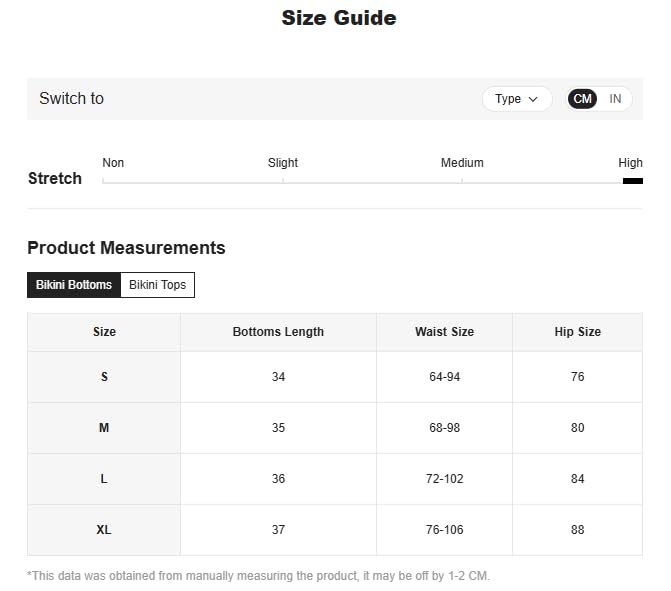
Task: Click the chevron arrow in Type selector
Action: (533, 99)
